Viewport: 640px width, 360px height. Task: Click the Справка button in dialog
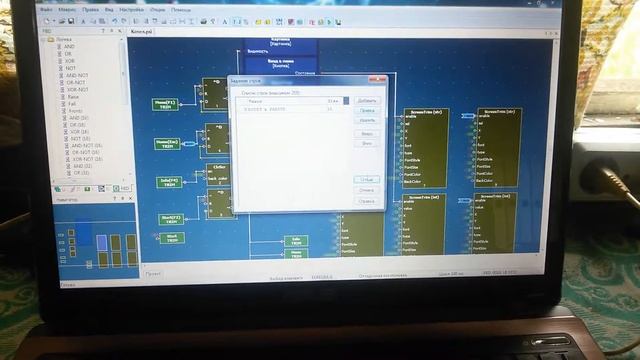point(367,201)
